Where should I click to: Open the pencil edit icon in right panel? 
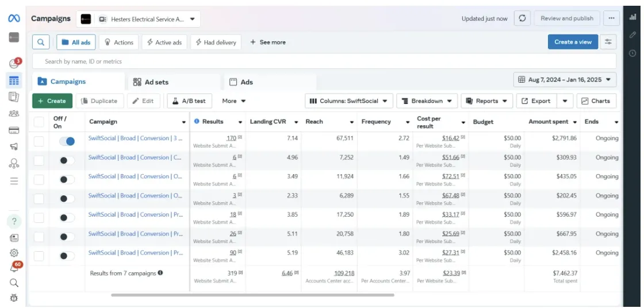coord(633,35)
